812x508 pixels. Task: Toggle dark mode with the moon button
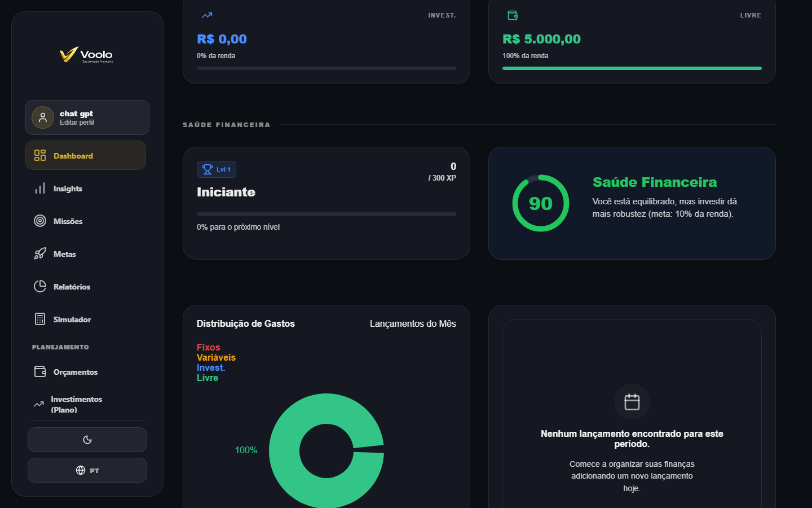[87, 440]
